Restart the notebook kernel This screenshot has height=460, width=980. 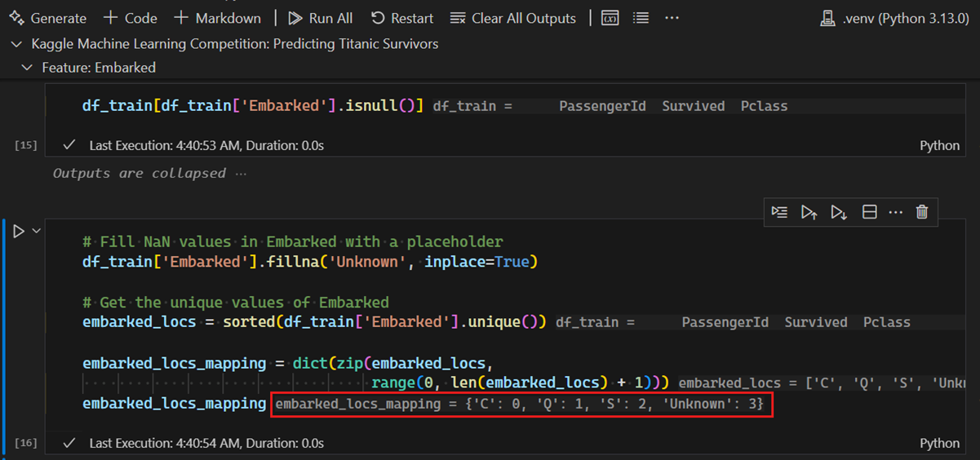(402, 18)
